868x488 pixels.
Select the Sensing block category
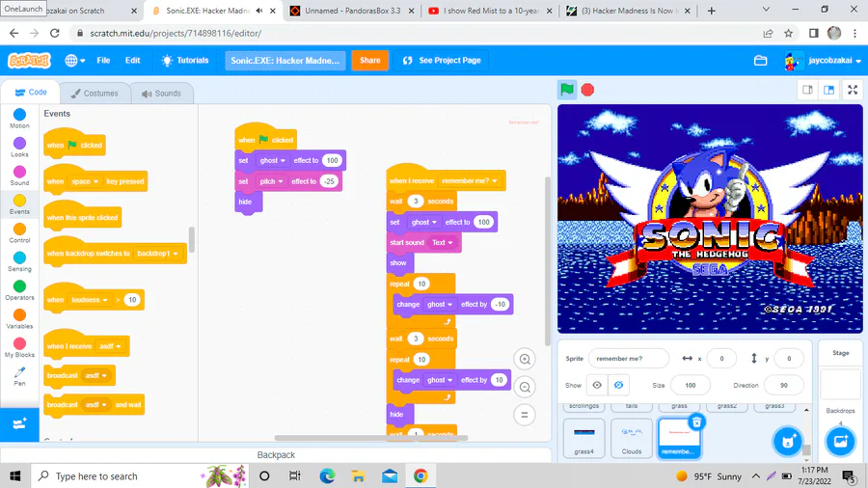[19, 261]
